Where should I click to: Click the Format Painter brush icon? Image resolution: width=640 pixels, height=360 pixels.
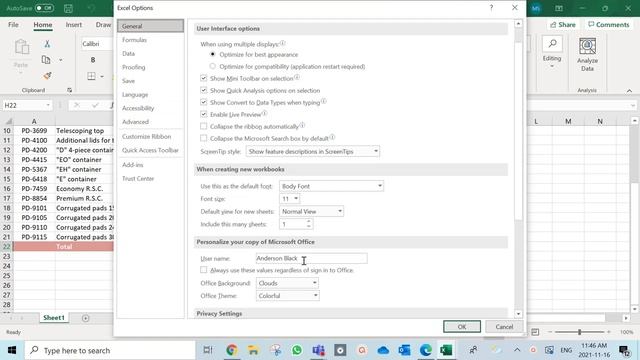(x=47, y=76)
